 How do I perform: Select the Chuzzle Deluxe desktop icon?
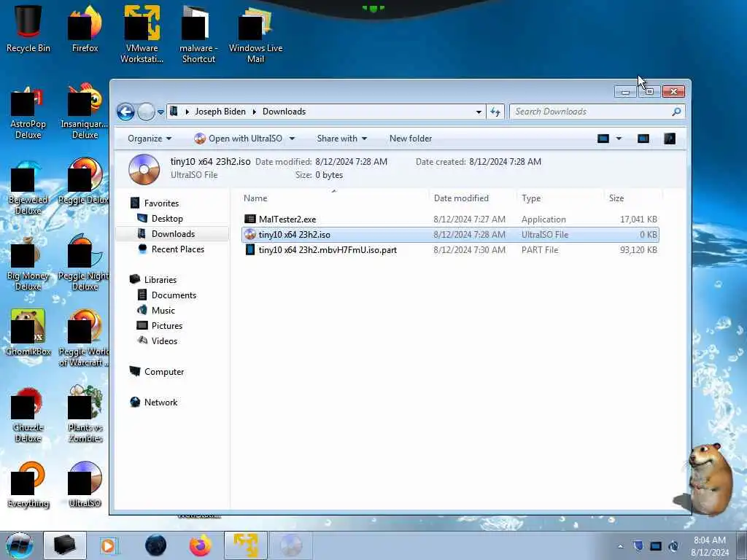(28, 416)
